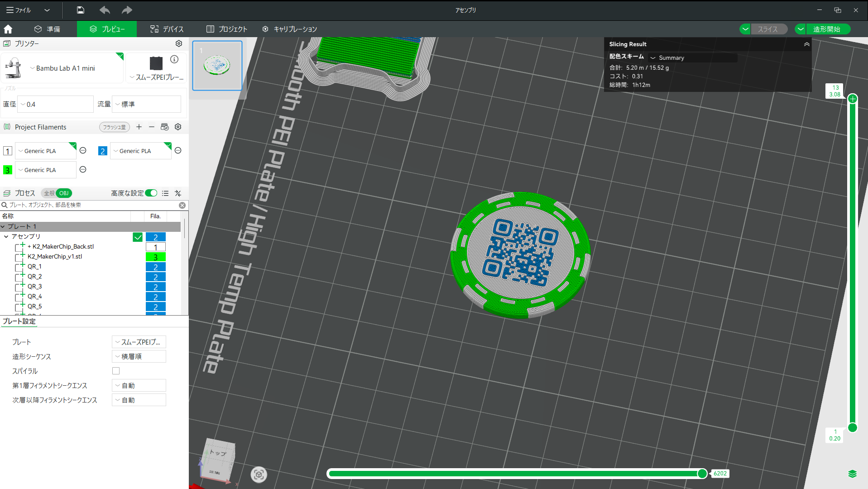The height and width of the screenshot is (489, 868).
Task: Add a new project filament
Action: (139, 127)
